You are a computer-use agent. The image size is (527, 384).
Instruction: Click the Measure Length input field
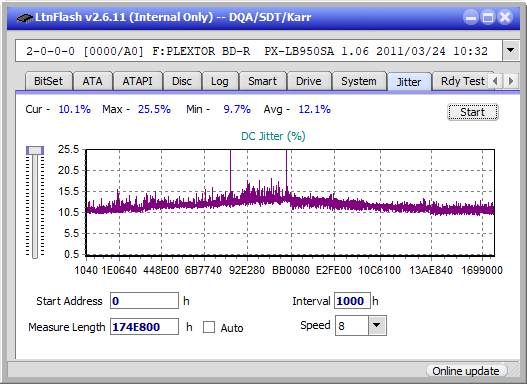[144, 327]
